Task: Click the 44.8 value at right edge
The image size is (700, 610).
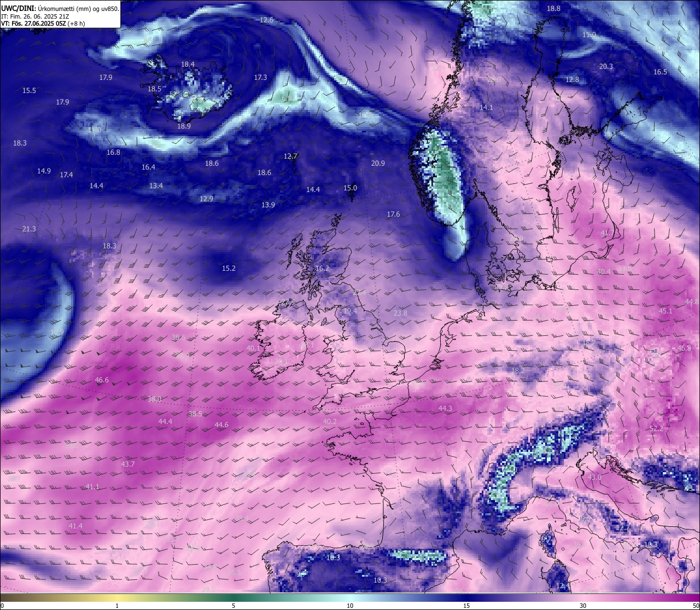Action: [x=692, y=302]
